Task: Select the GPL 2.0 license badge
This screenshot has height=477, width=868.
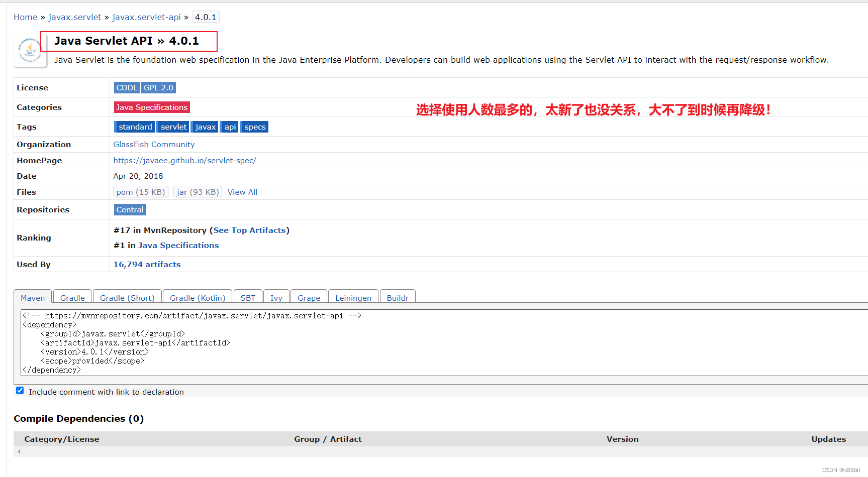Action: point(158,87)
